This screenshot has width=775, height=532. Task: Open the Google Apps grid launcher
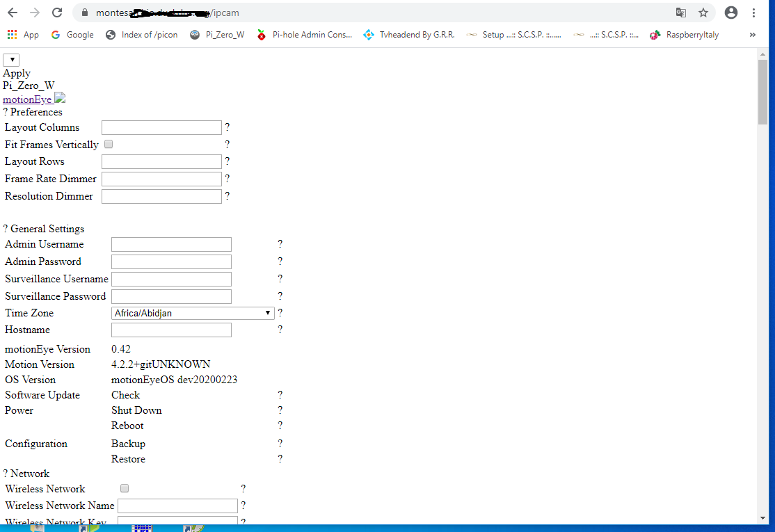[12, 34]
